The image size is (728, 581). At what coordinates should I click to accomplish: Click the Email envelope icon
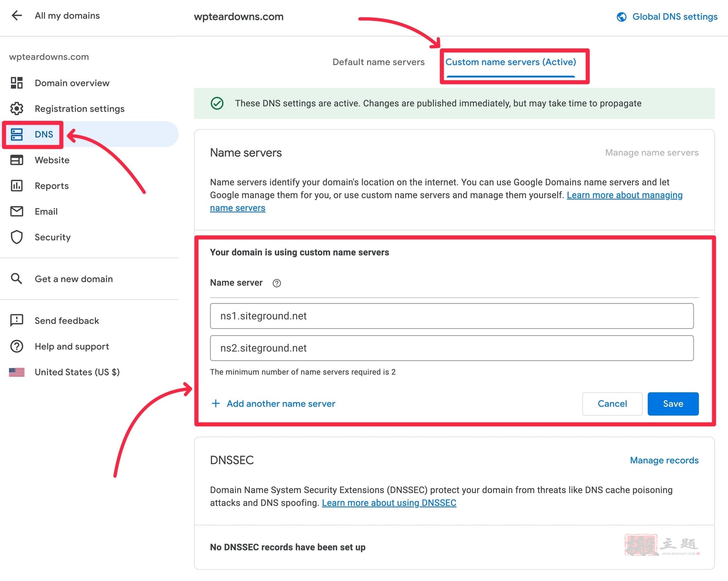17,211
